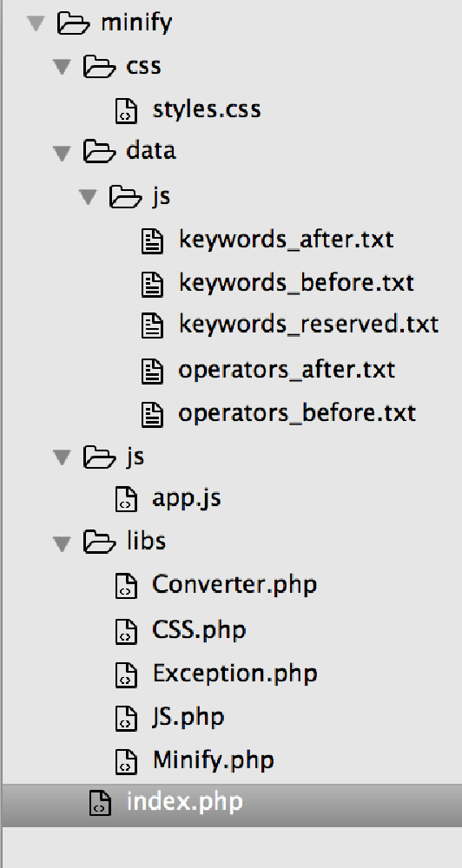Open Exception.php from libs
This screenshot has height=868, width=462.
pyautogui.click(x=234, y=674)
